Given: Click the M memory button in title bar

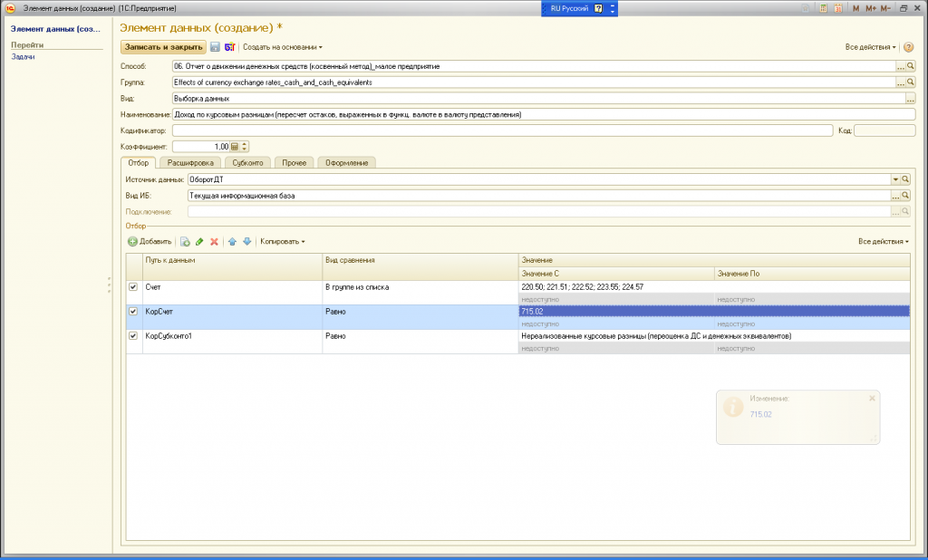Looking at the screenshot, I should pos(855,8).
